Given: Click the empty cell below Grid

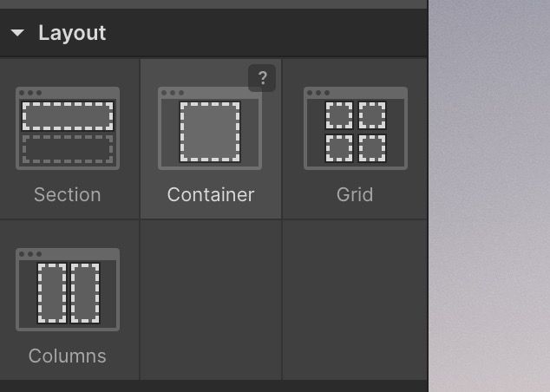Looking at the screenshot, I should (355, 300).
